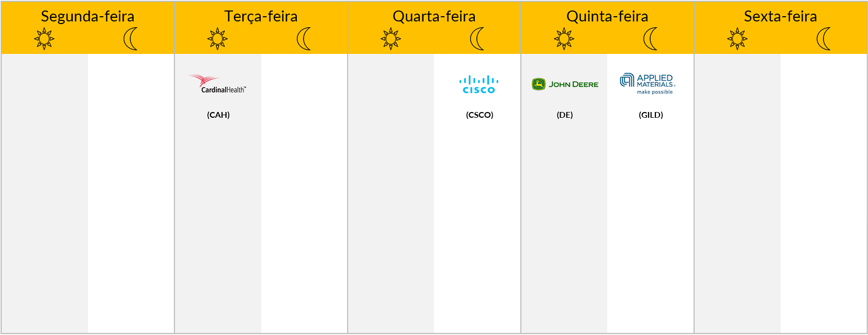
Task: Select the Cisco logo
Action: point(479,85)
